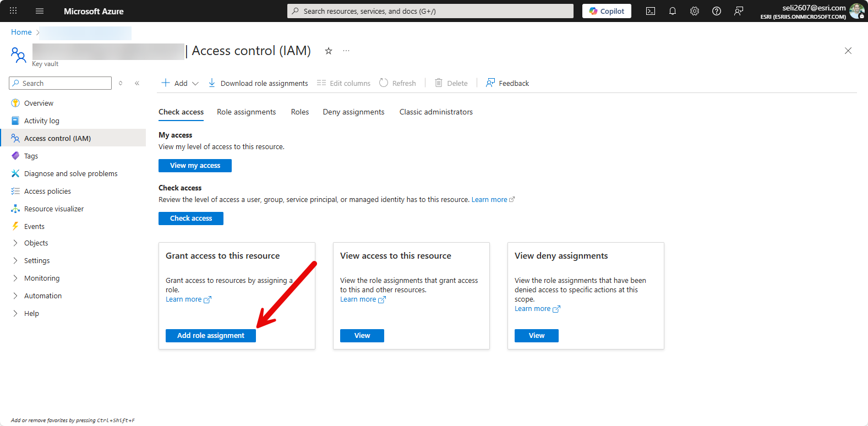
Task: Click View in View access card
Action: 362,336
